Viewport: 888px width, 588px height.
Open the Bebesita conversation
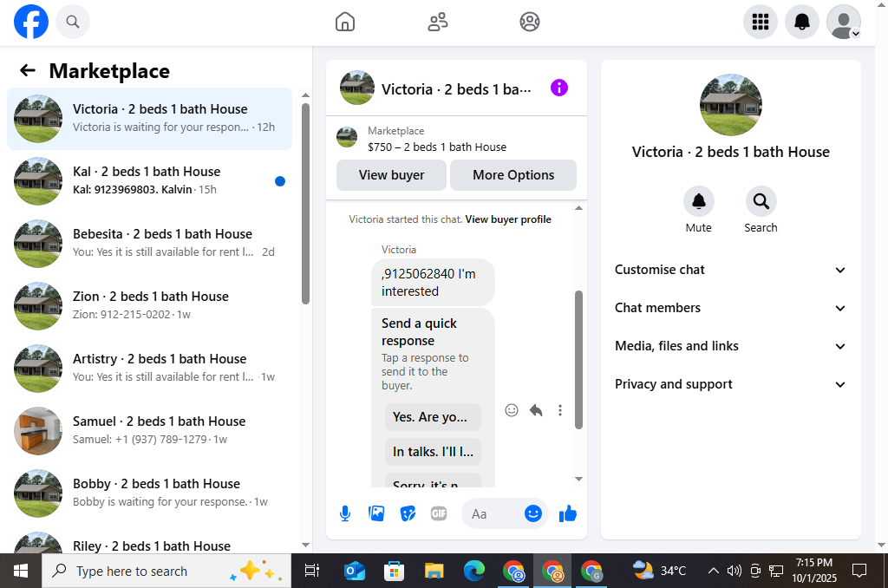tap(149, 243)
